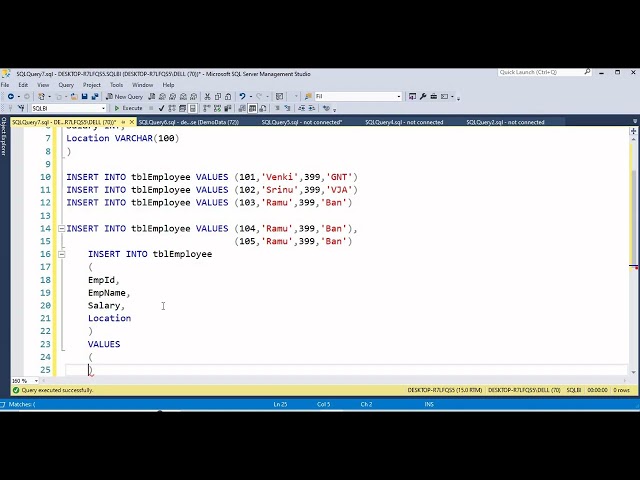Click the Analysis Services XMLA Query icon
The image size is (640, 480).
183,97
